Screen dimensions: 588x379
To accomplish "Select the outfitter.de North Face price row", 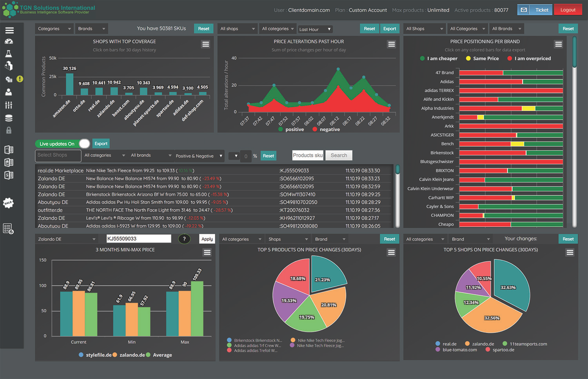I will 214,210.
